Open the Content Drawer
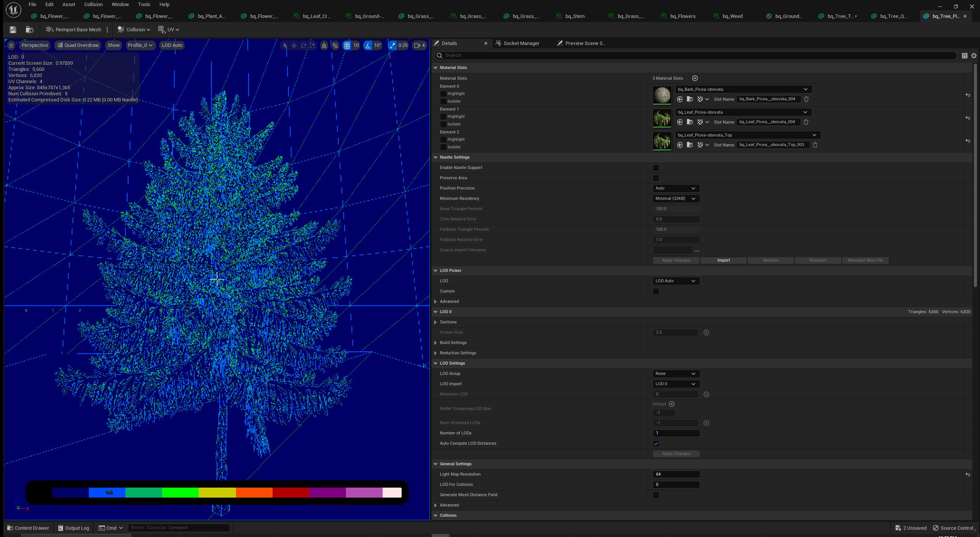The image size is (980, 537). coord(28,528)
